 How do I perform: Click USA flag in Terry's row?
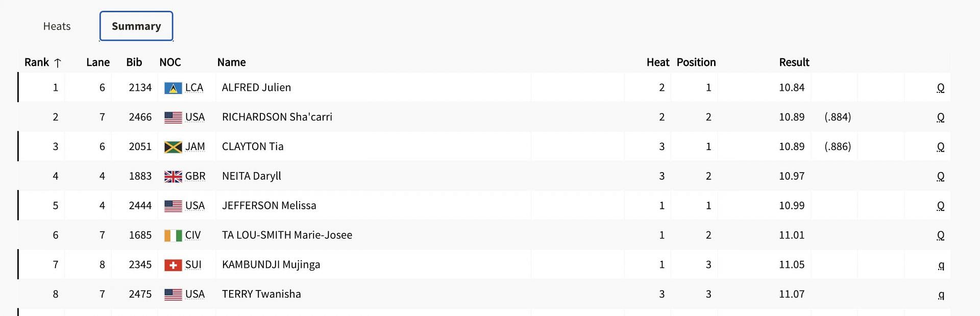(x=173, y=295)
